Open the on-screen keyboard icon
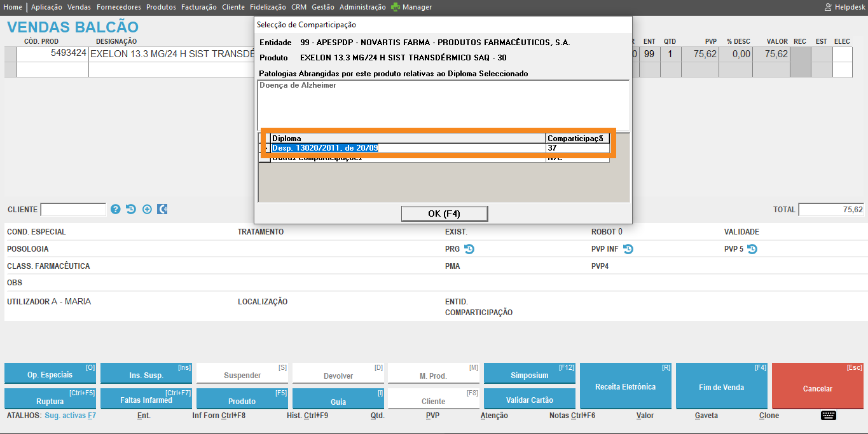 point(828,416)
